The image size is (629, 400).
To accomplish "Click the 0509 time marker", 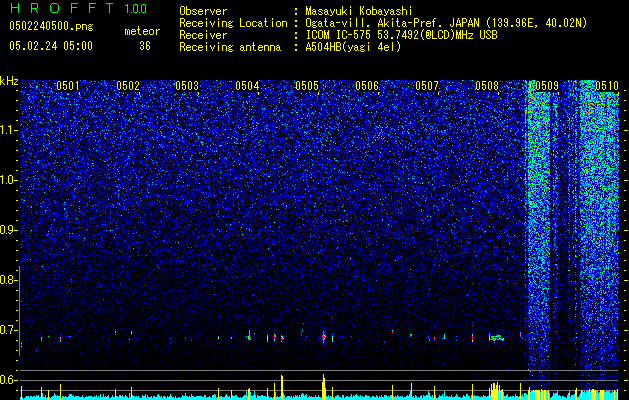I will pos(547,86).
